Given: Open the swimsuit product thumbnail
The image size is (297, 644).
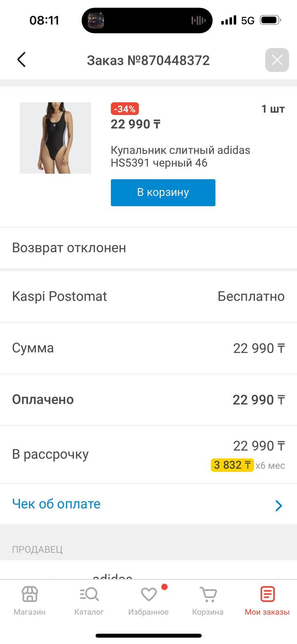Looking at the screenshot, I should [x=55, y=138].
